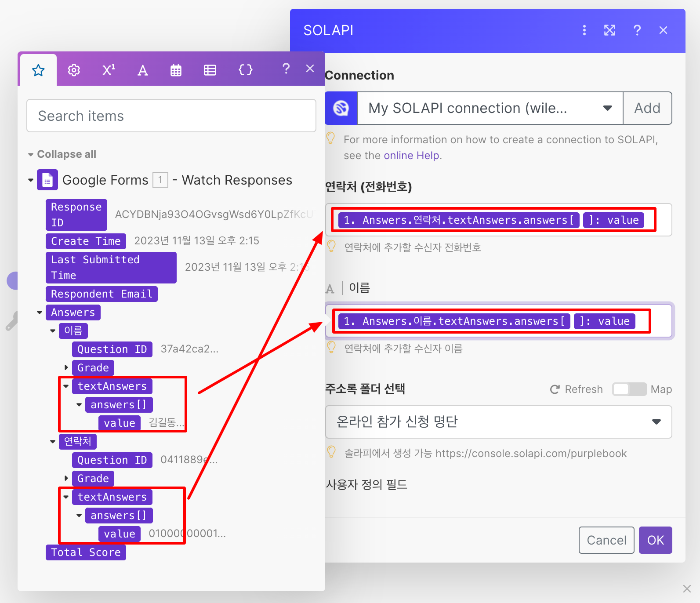Open SOLAPI module options menu

[584, 30]
